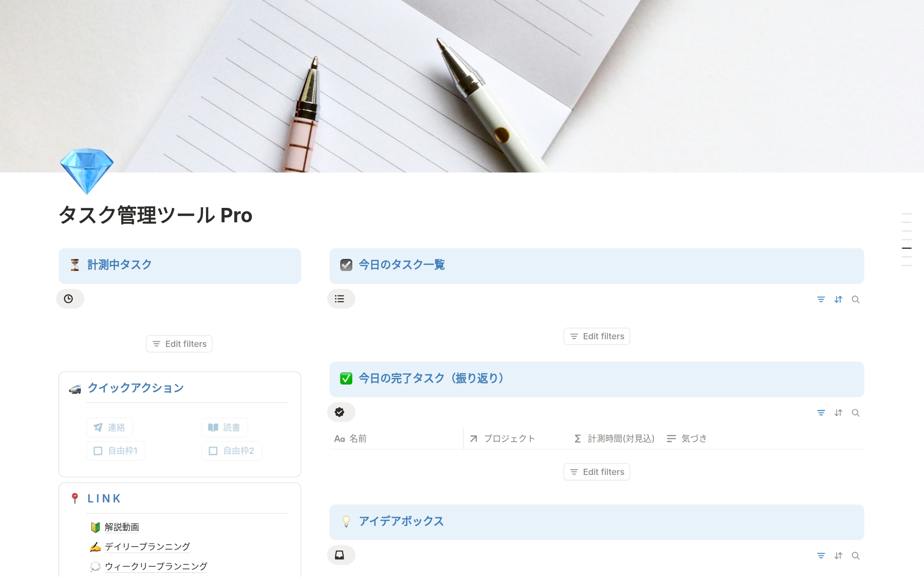Click the 計測時間(対見込) column header
Image resolution: width=924 pixels, height=577 pixels.
[615, 438]
